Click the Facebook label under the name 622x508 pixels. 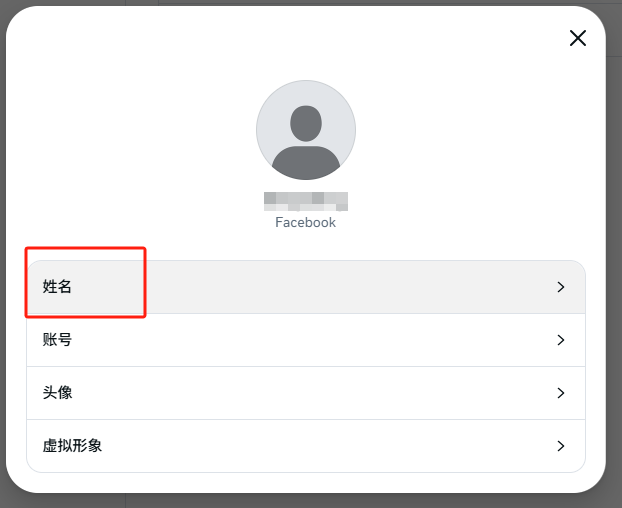[x=306, y=222]
